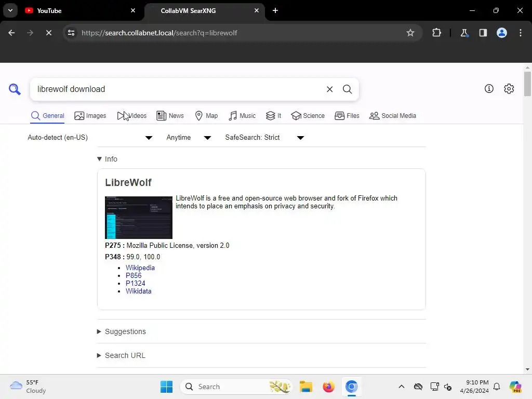532x399 pixels.
Task: Open the P856 link
Action: [134, 275]
